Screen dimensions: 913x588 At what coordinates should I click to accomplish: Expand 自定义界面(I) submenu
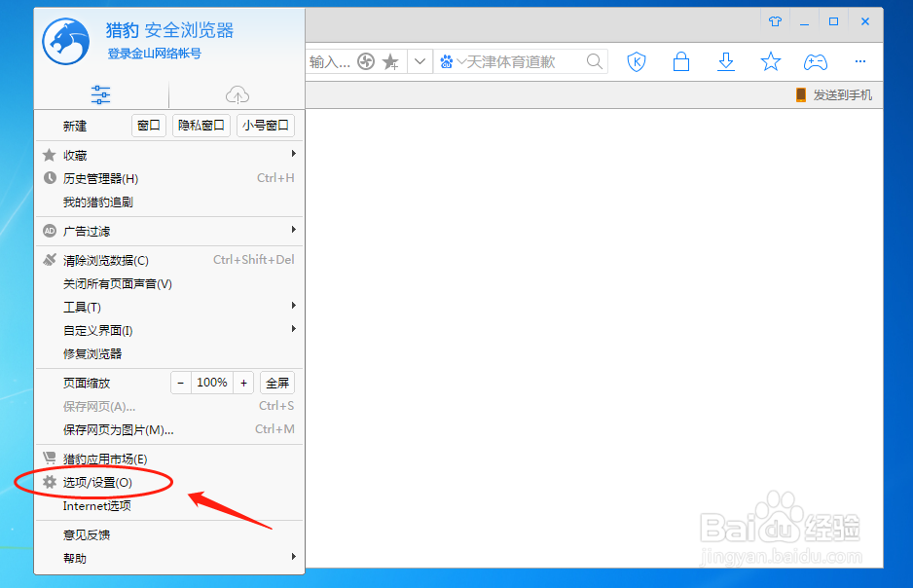(x=169, y=330)
